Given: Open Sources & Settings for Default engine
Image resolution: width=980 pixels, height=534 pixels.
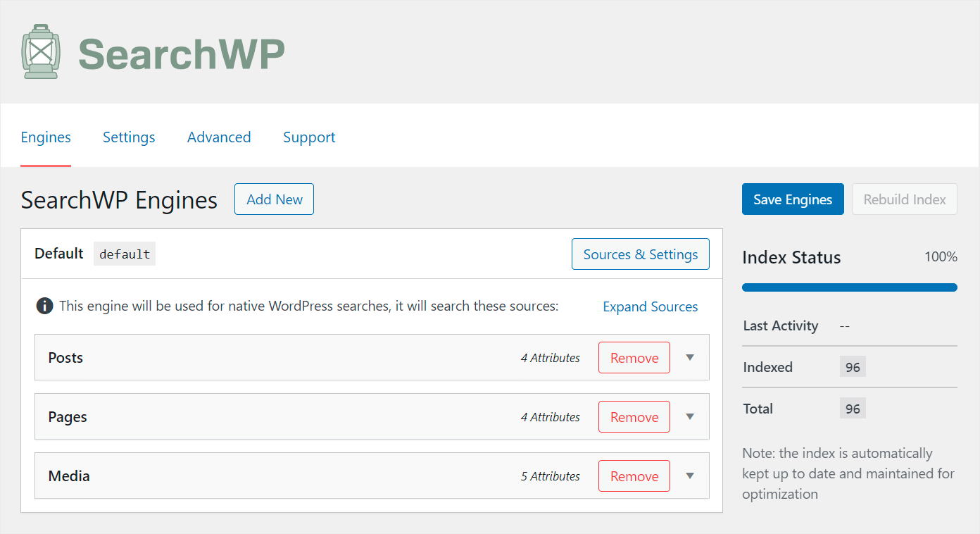Looking at the screenshot, I should 641,254.
